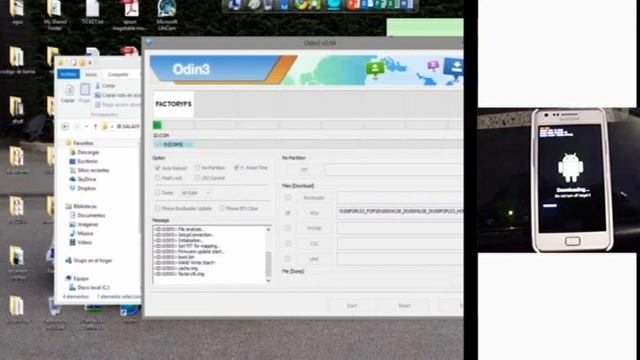640x360 pixels.
Task: Click the PIT button in Odin
Action: pos(305,170)
